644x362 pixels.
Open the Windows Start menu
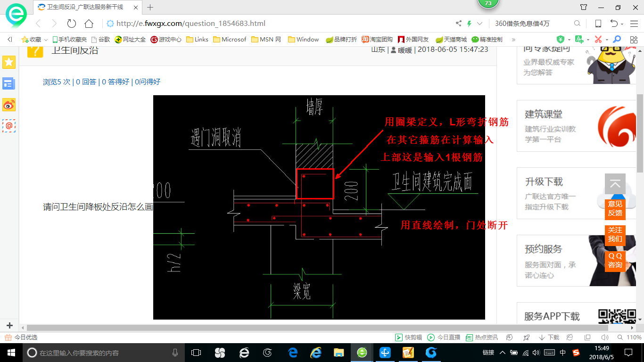10,352
